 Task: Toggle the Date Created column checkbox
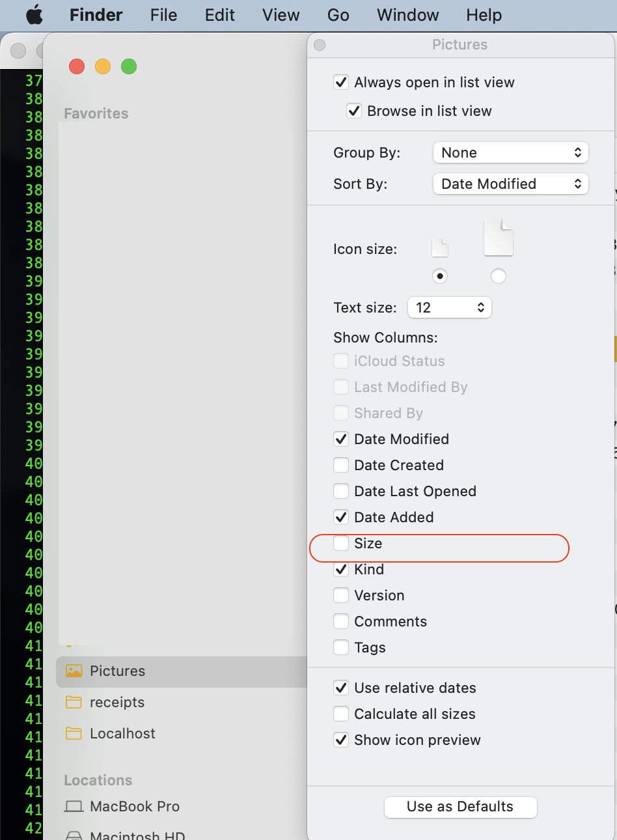coord(341,465)
